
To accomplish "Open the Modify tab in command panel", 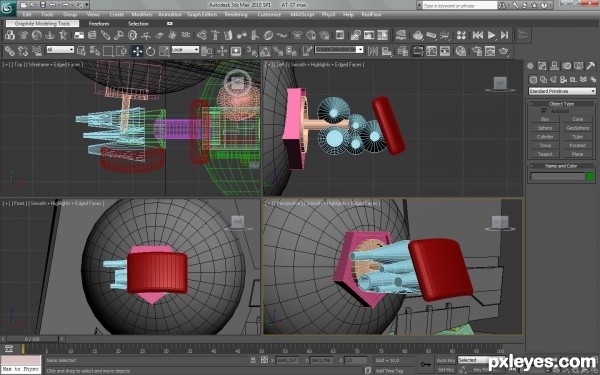I will click(542, 66).
